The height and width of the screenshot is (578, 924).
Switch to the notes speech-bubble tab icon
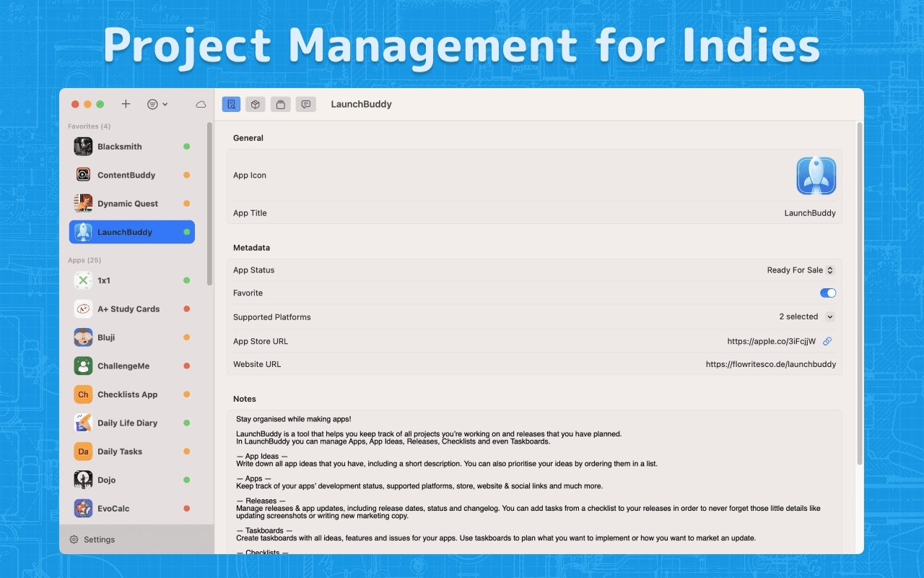306,105
